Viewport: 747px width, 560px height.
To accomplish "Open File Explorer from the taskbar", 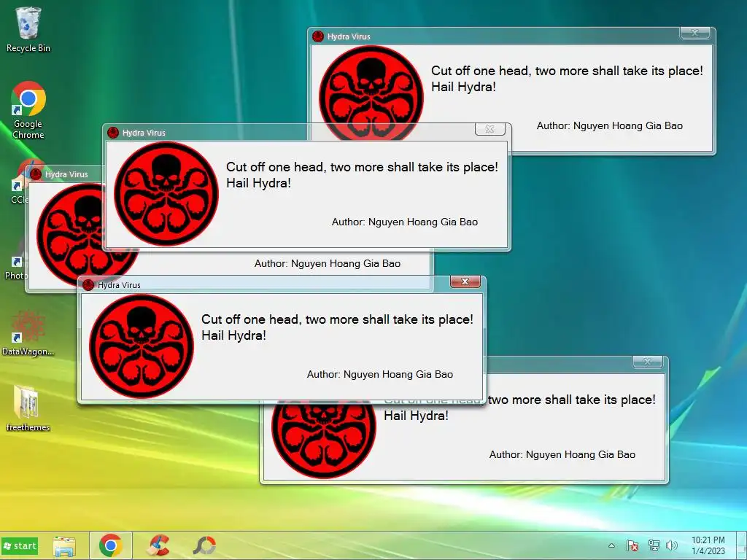I will [64, 546].
